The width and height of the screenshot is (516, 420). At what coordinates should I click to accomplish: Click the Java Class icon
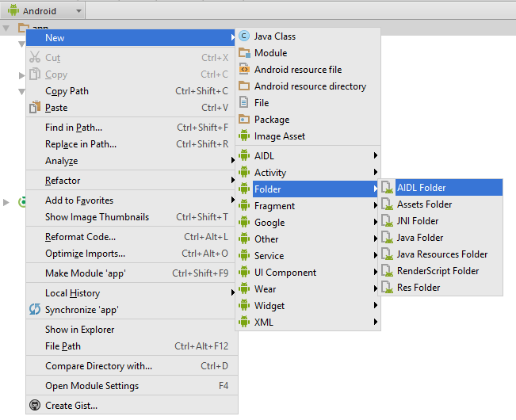point(244,36)
